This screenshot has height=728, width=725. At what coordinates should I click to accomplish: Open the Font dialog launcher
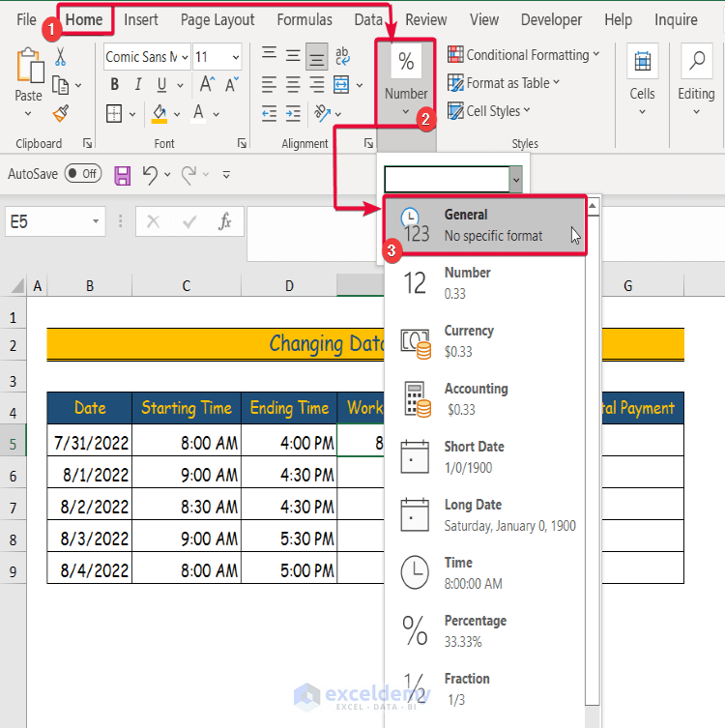pos(242,143)
